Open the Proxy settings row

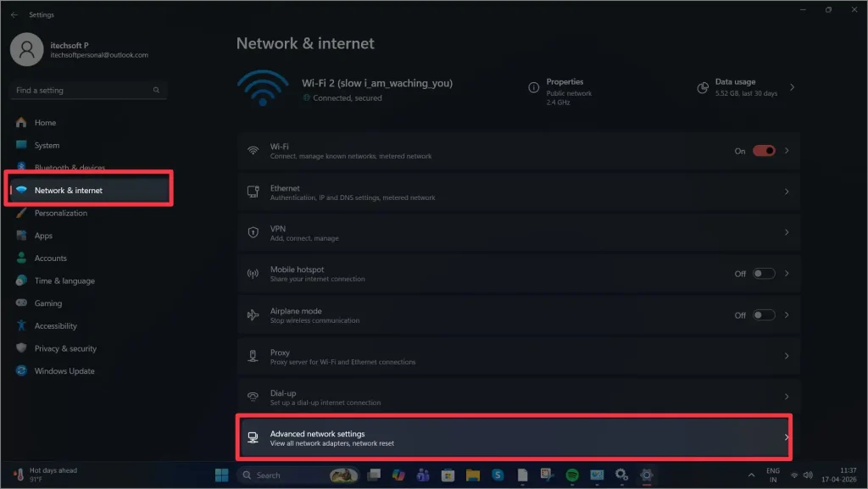point(519,356)
